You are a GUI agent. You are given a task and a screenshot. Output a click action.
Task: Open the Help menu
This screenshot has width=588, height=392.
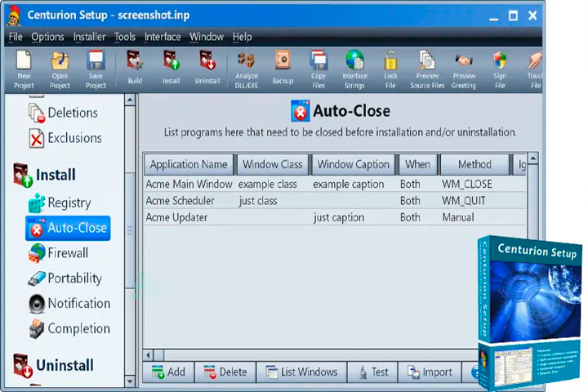coord(243,37)
